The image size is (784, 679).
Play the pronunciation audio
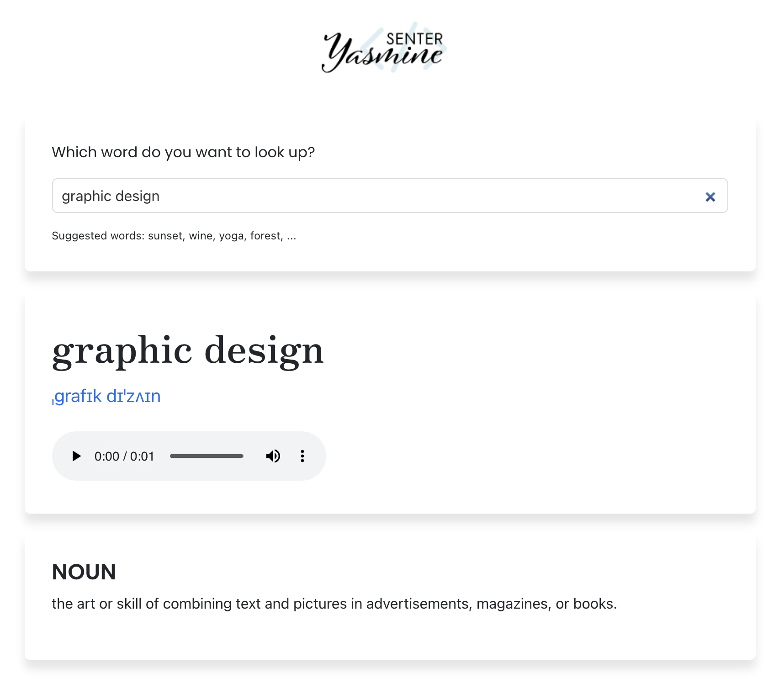(76, 456)
